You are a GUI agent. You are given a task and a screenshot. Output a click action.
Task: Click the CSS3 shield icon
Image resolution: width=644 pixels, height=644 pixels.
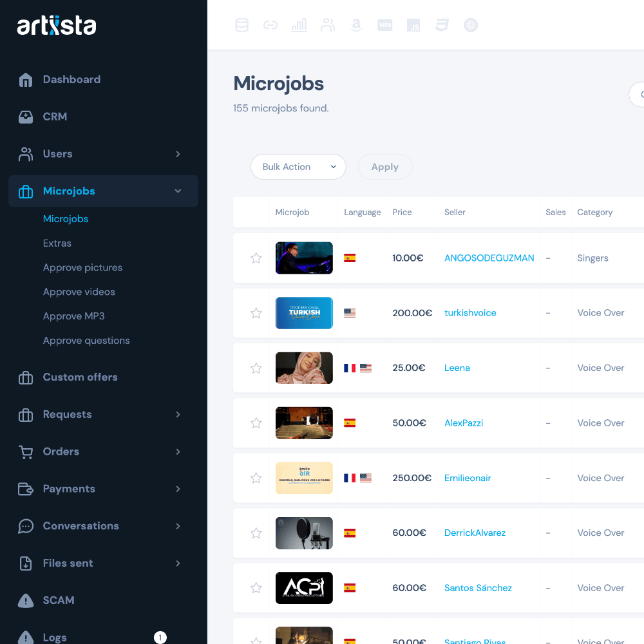[x=442, y=26]
